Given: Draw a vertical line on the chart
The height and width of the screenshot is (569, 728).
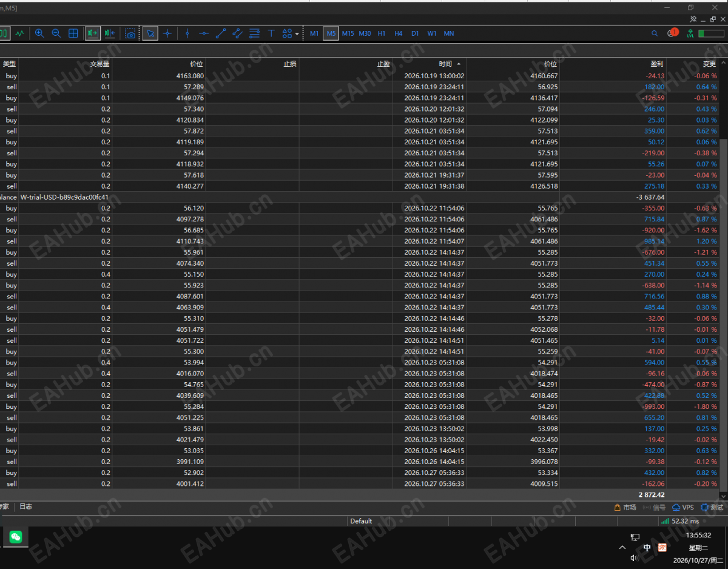Looking at the screenshot, I should tap(187, 33).
